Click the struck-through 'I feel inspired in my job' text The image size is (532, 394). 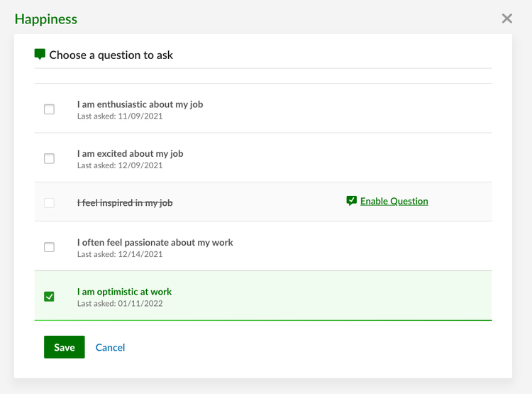click(x=125, y=203)
